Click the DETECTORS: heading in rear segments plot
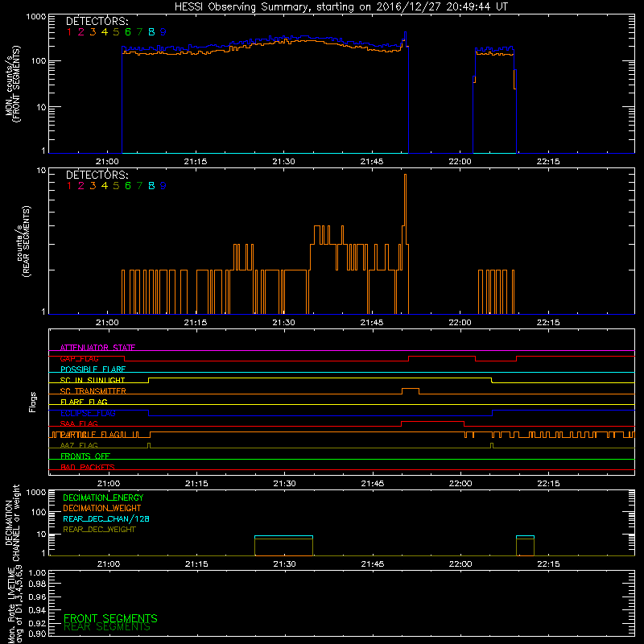Screen dimensions: 644x644 (97, 175)
